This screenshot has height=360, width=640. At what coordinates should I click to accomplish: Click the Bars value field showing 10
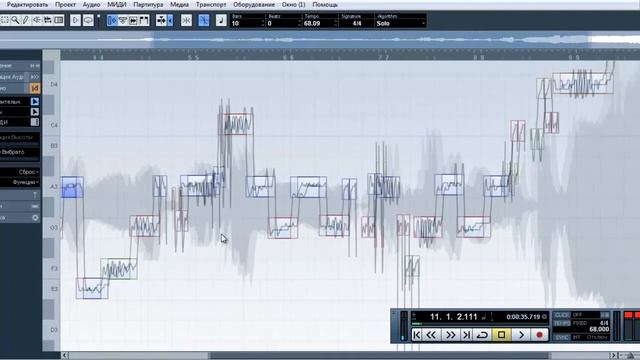pos(247,24)
